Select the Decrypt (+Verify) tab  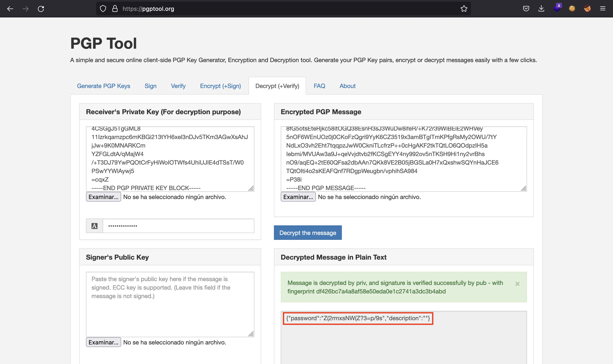[277, 86]
